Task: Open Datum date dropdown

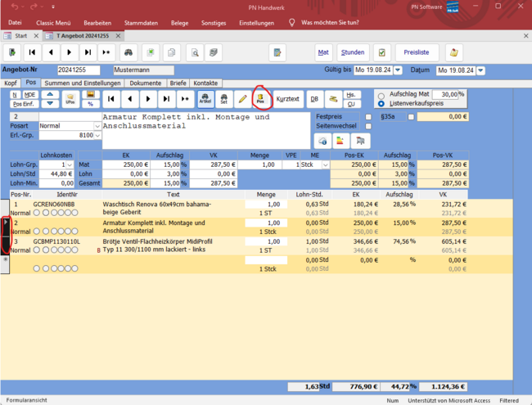Action: [480, 70]
